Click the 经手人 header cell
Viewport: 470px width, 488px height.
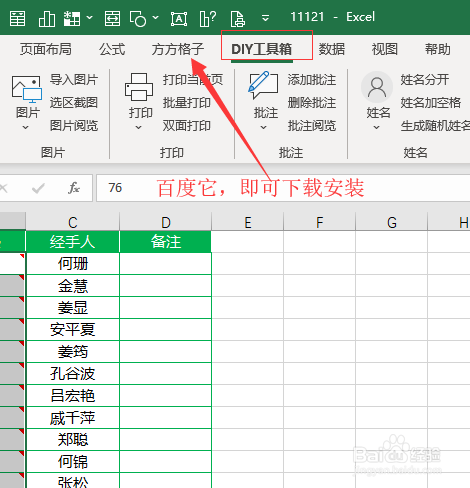(x=73, y=242)
